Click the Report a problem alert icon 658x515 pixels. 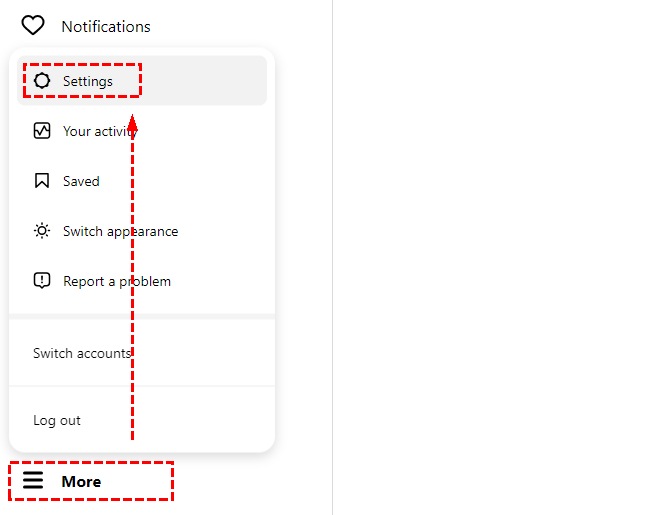pos(41,281)
